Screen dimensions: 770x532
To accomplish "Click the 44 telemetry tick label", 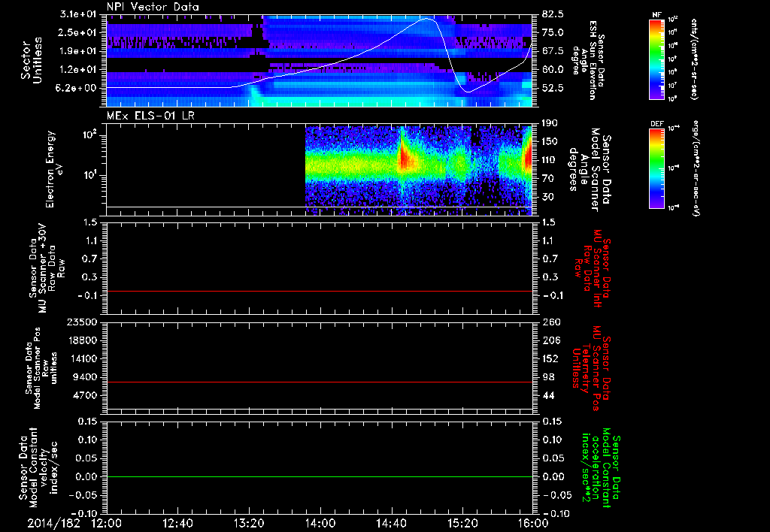I will pyautogui.click(x=548, y=395).
